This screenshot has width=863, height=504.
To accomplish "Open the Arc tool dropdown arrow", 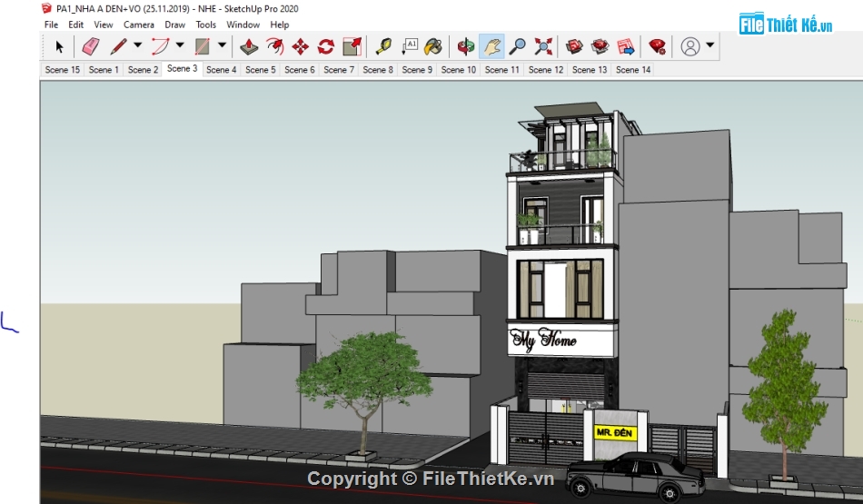I will 180,45.
